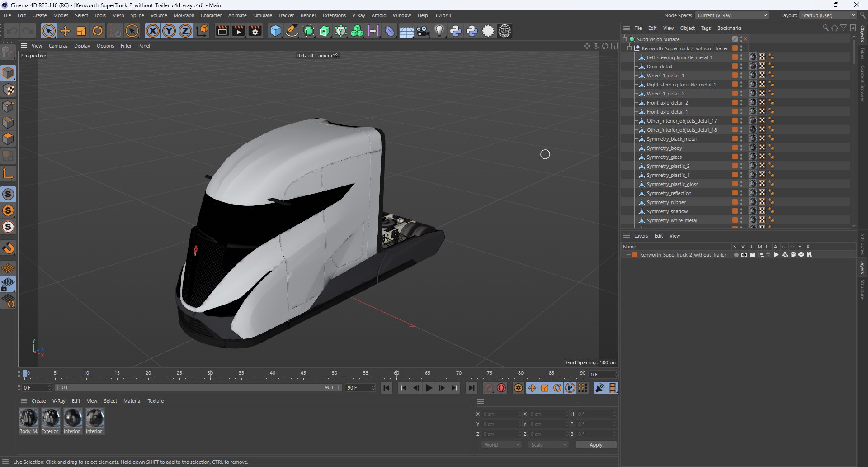The width and height of the screenshot is (868, 467).
Task: Toggle layer visibility eye for Kenworth layer
Action: coord(744,255)
